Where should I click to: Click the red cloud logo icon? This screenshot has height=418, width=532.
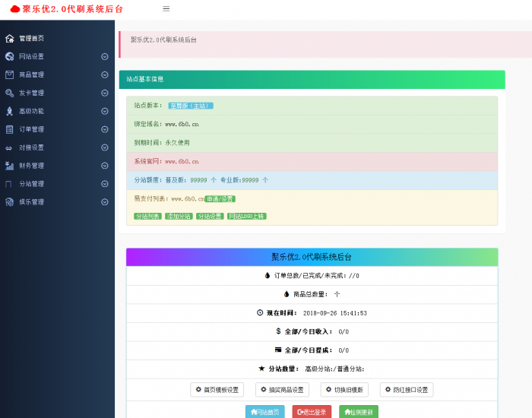pyautogui.click(x=14, y=9)
